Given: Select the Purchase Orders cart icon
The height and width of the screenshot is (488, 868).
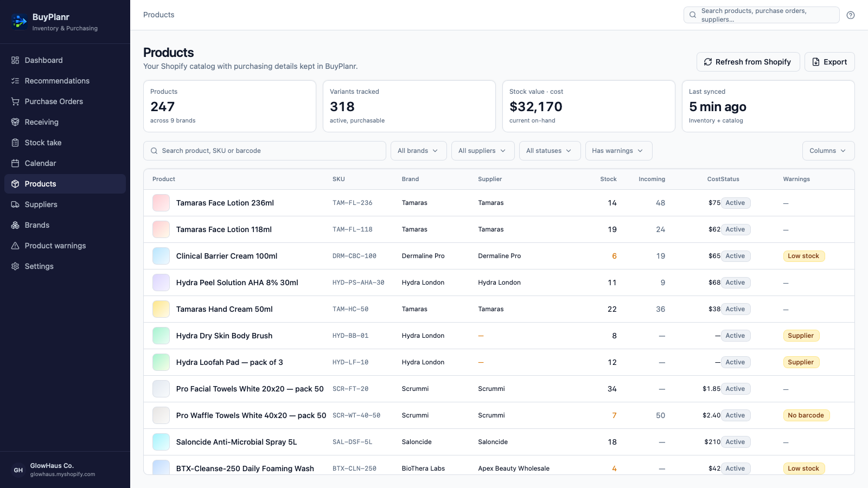Looking at the screenshot, I should coord(15,101).
